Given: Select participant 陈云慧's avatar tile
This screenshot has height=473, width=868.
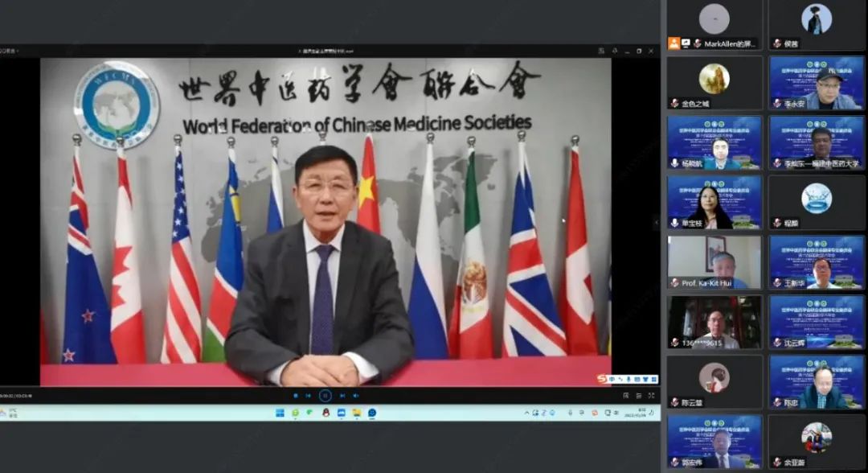Looking at the screenshot, I should [x=714, y=382].
